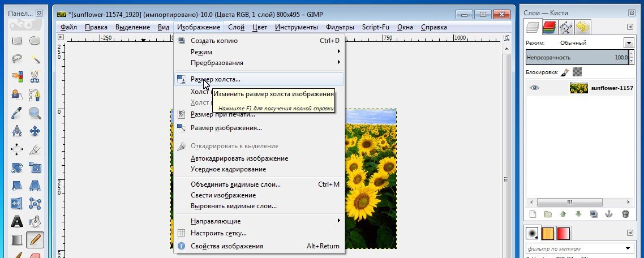Select the Flip tool

coord(17,203)
